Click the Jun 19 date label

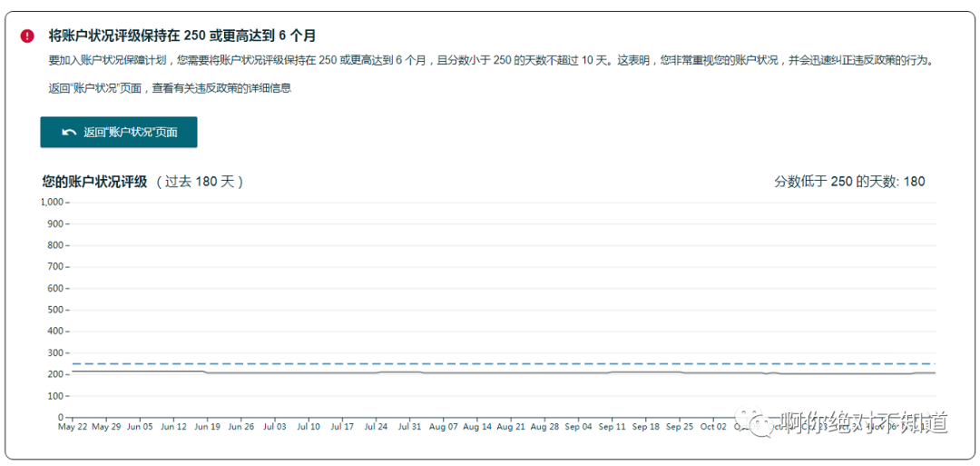pos(207,427)
